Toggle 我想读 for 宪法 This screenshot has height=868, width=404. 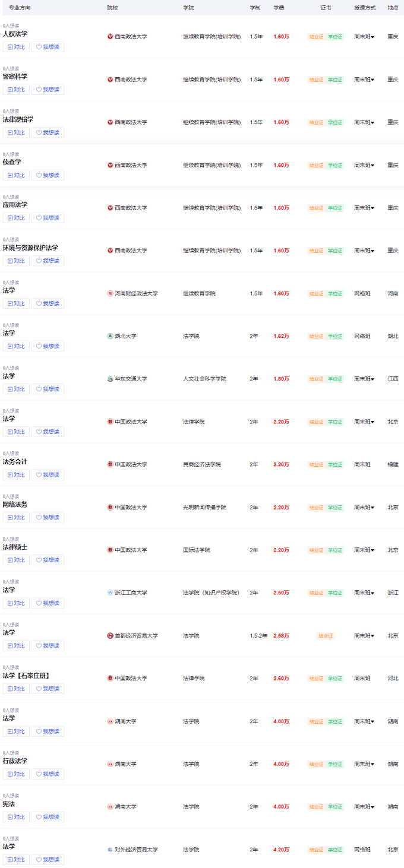click(48, 817)
